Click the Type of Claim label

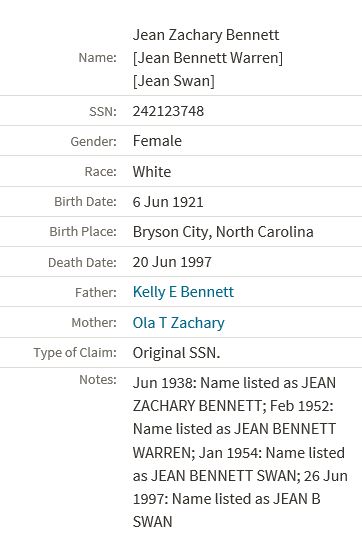tap(75, 353)
